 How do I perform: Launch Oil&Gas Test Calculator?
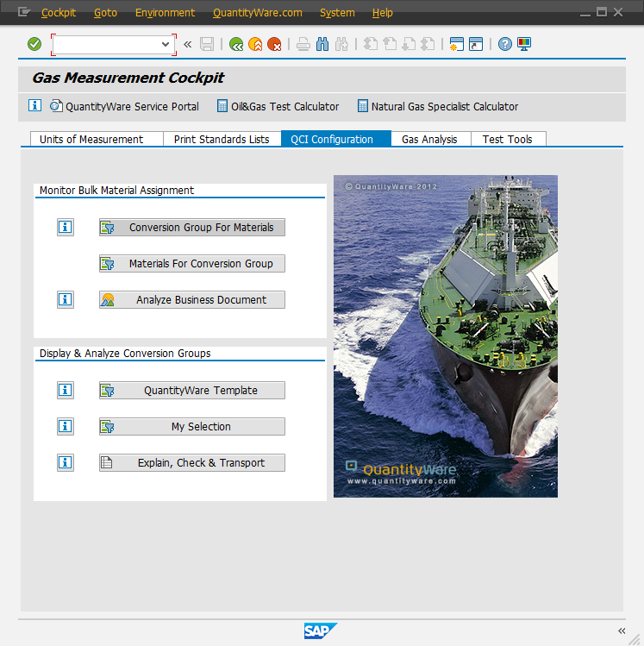coord(278,106)
